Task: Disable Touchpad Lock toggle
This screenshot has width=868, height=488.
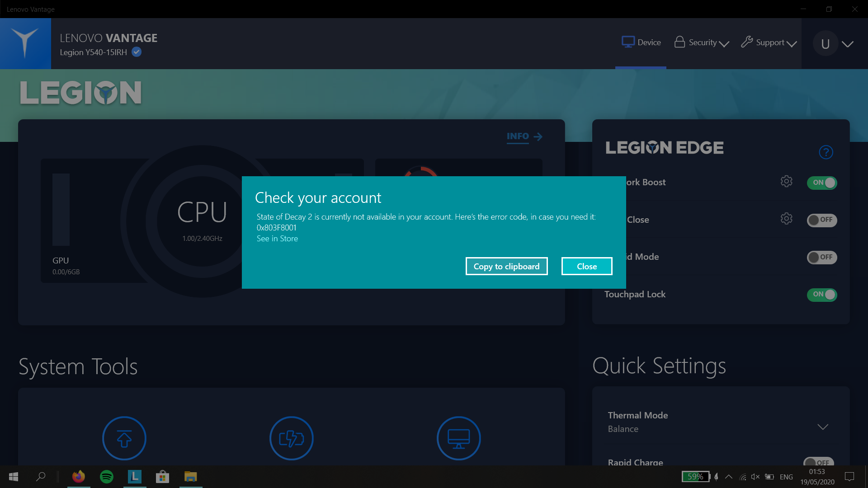Action: 822,294
